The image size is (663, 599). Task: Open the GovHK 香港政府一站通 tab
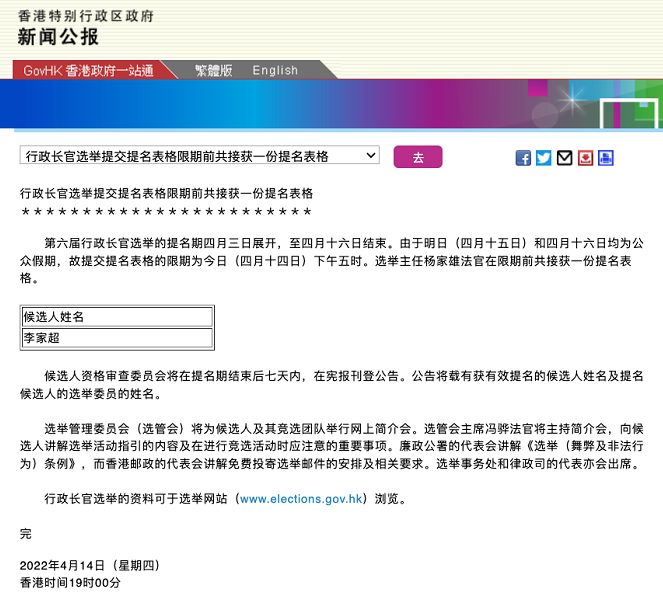pos(88,70)
